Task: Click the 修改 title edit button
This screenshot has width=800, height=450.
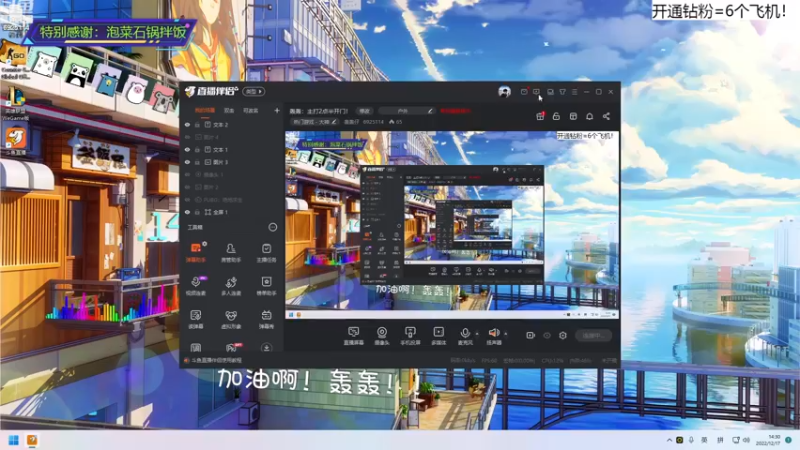Action: (x=364, y=111)
